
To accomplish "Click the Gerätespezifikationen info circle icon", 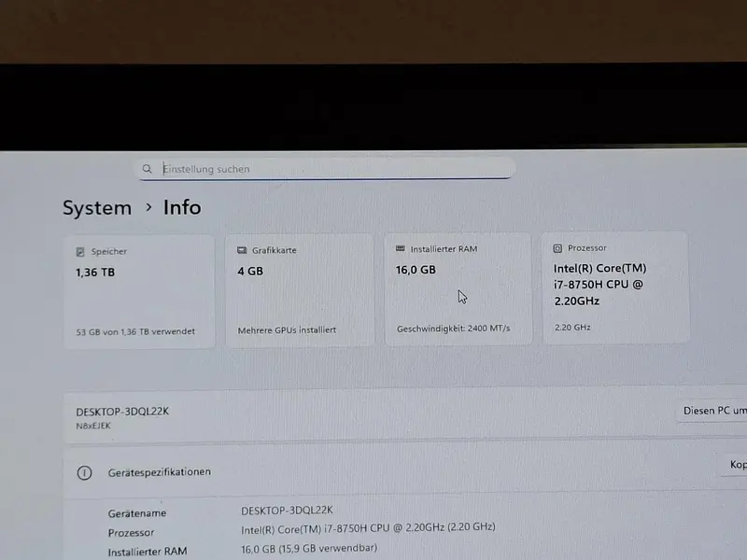I will click(84, 473).
